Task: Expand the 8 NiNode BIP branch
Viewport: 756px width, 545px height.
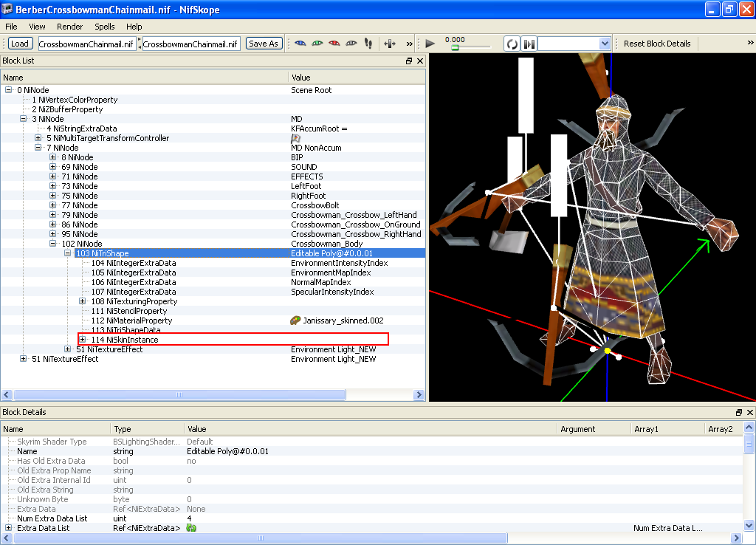Action: (x=53, y=157)
